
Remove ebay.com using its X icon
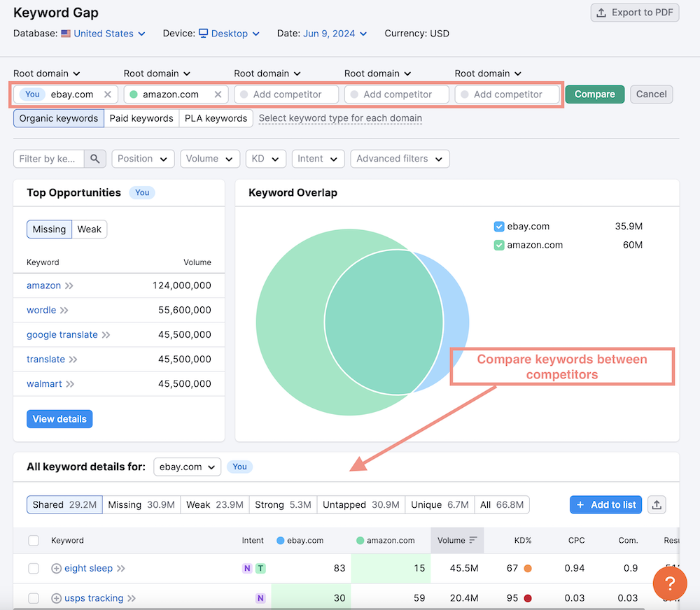(107, 94)
